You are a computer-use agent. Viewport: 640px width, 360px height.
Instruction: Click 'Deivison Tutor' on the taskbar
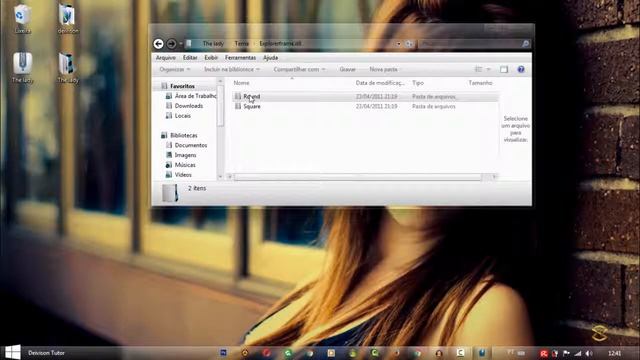coord(47,353)
